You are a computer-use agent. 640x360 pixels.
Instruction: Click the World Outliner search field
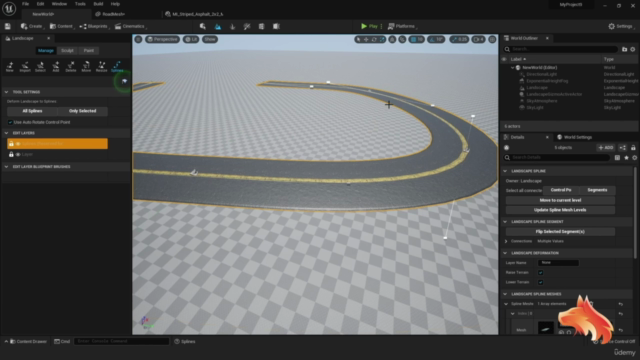[x=561, y=49]
